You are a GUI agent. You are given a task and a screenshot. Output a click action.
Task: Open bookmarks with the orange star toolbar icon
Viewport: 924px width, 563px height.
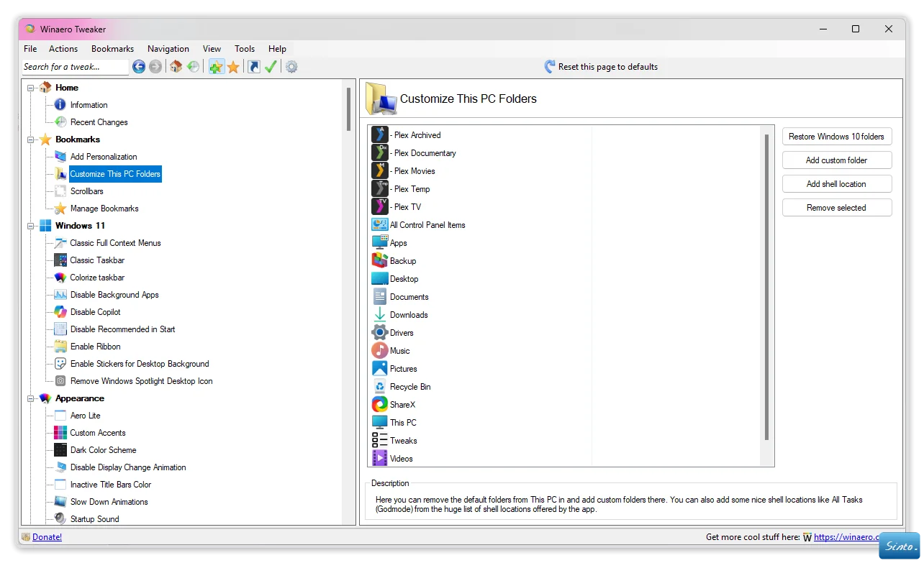[233, 67]
